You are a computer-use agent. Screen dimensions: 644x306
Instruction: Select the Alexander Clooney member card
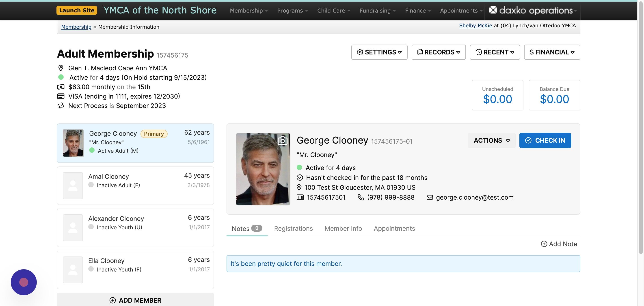click(136, 228)
